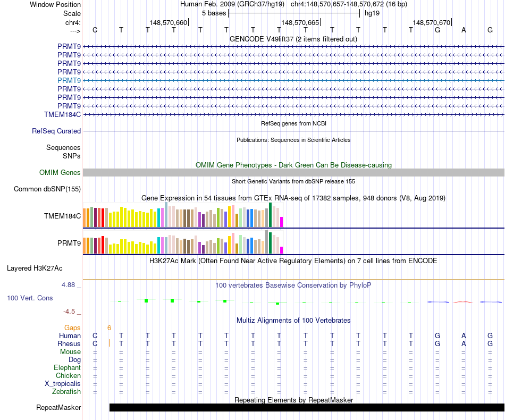Click the TMEM184C transcript arrow line
505x420 pixels.
point(293,115)
